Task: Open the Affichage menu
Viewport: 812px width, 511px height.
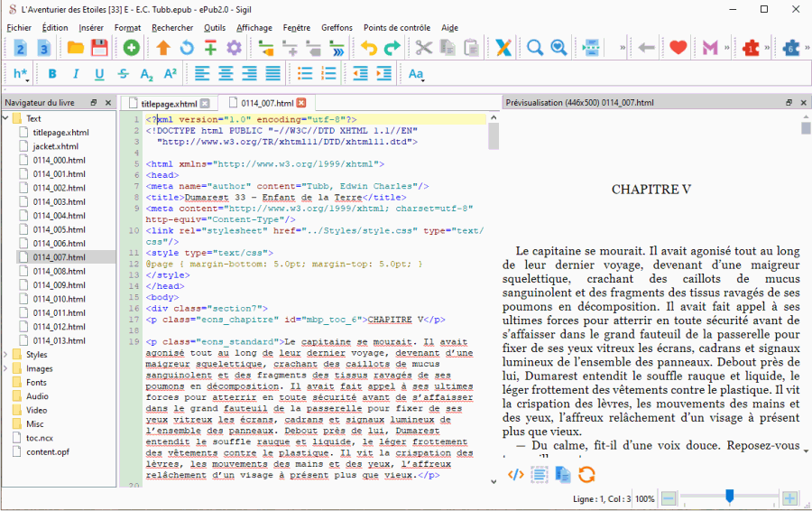Action: point(254,27)
